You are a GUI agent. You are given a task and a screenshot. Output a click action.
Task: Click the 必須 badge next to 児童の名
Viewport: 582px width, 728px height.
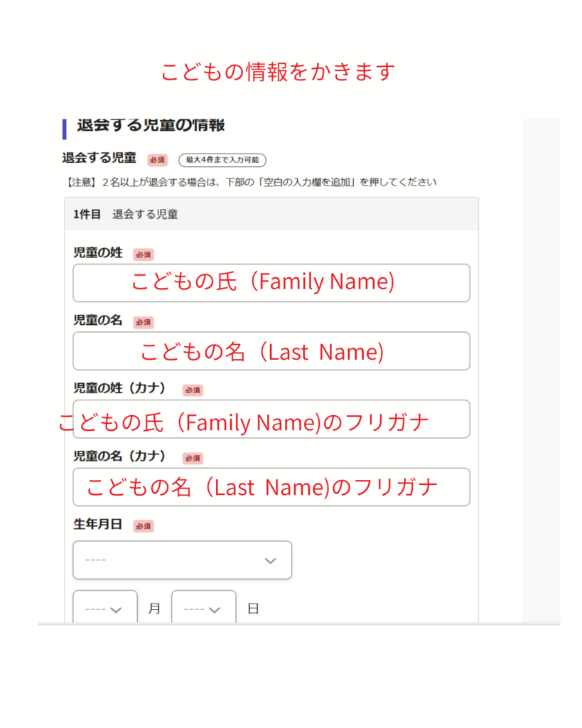(x=144, y=322)
